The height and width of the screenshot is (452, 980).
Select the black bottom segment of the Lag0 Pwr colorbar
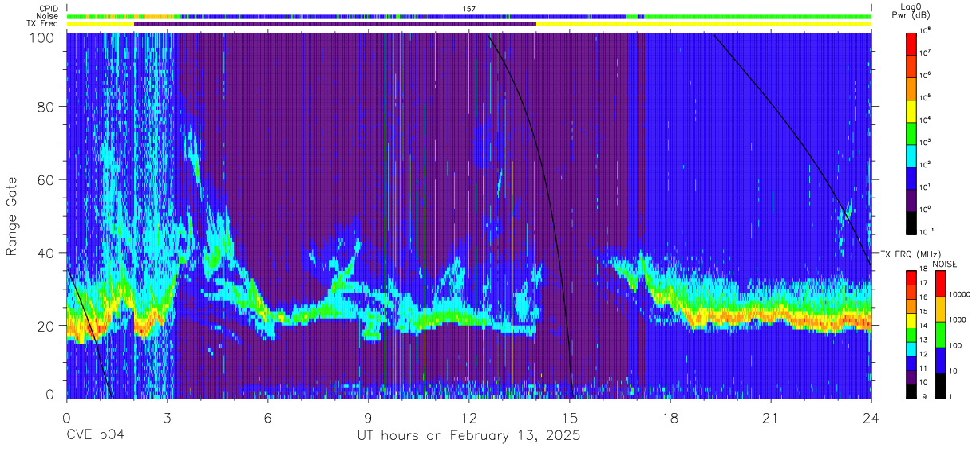[x=911, y=222]
